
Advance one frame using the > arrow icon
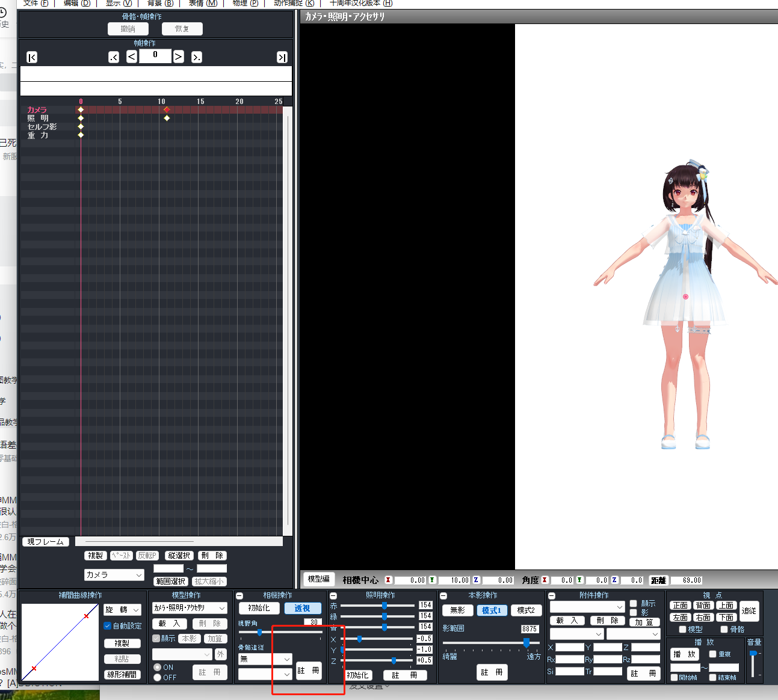click(x=178, y=56)
